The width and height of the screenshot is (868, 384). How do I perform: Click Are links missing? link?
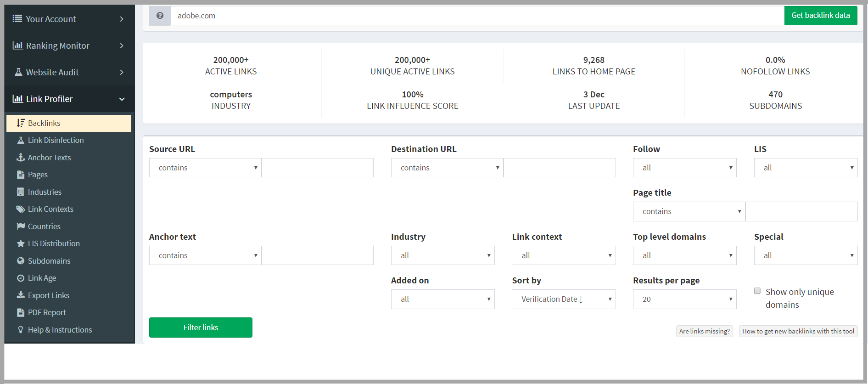(x=704, y=331)
